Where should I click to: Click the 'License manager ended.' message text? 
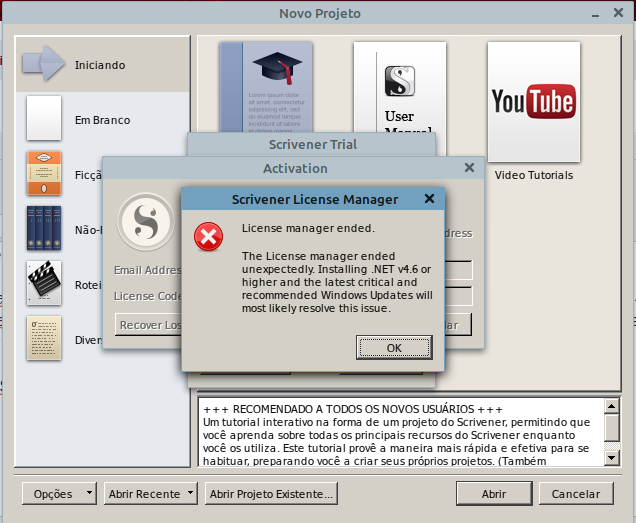308,228
